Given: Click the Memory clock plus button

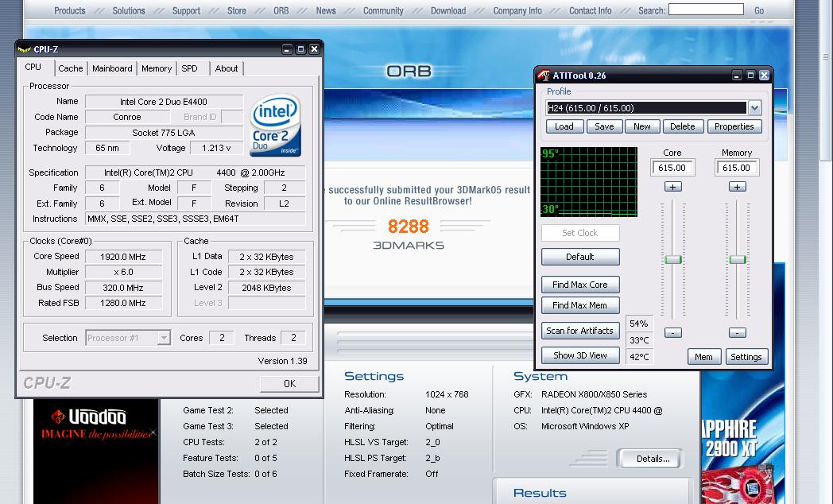Looking at the screenshot, I should [737, 187].
